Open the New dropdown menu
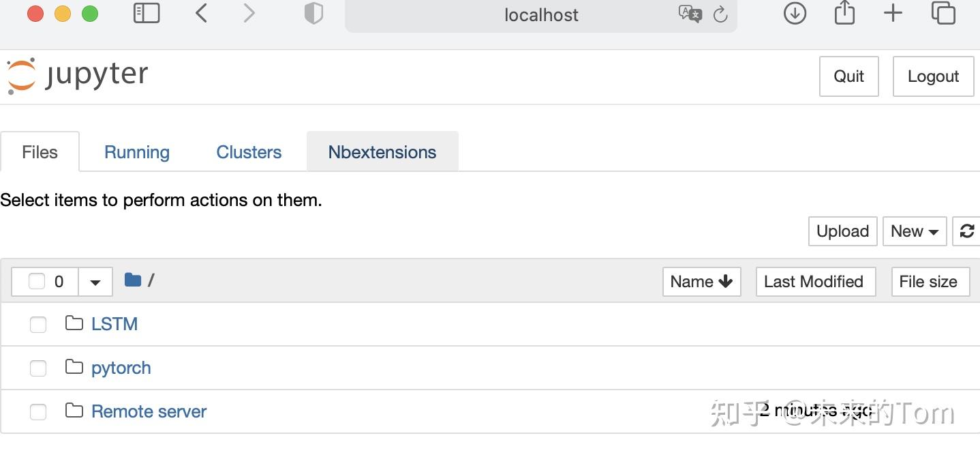 tap(914, 231)
